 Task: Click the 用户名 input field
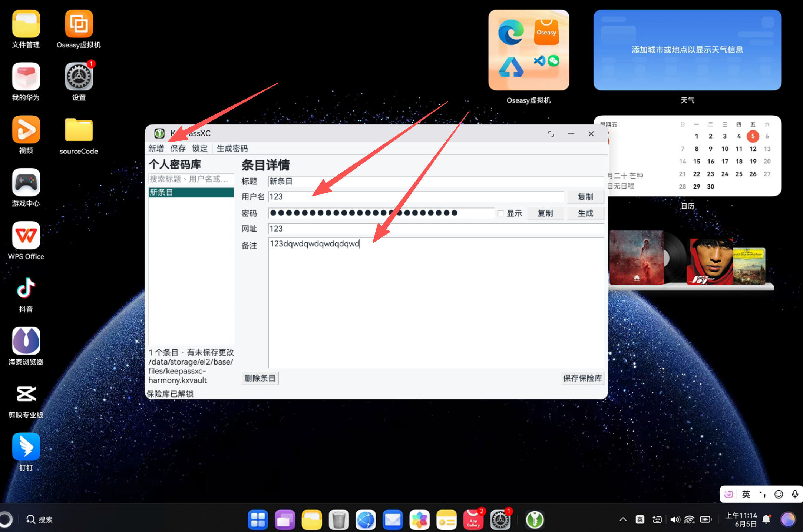coord(416,197)
